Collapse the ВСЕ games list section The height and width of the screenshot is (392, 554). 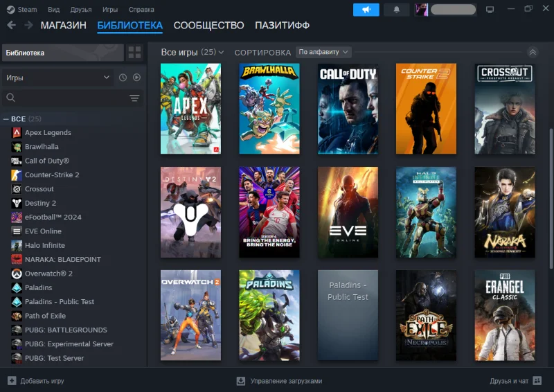point(6,119)
